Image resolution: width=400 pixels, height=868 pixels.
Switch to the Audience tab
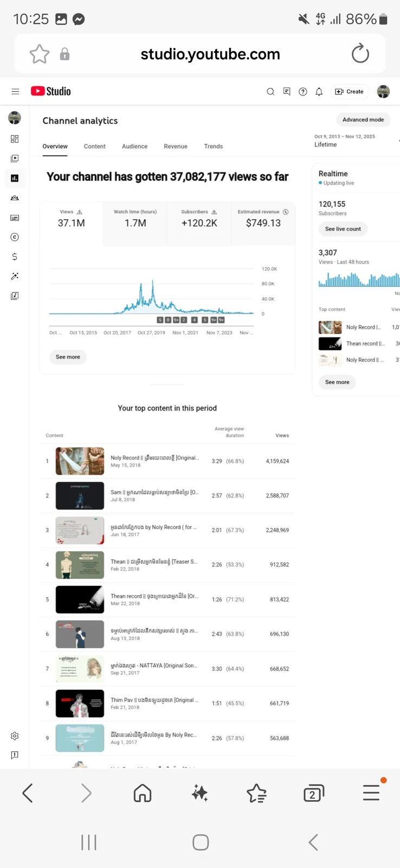tap(134, 146)
